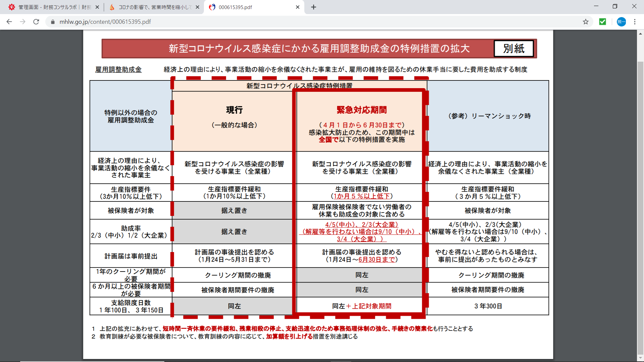Click scrollbar down arrow
Screen dimensions: 644x362
point(640,358)
